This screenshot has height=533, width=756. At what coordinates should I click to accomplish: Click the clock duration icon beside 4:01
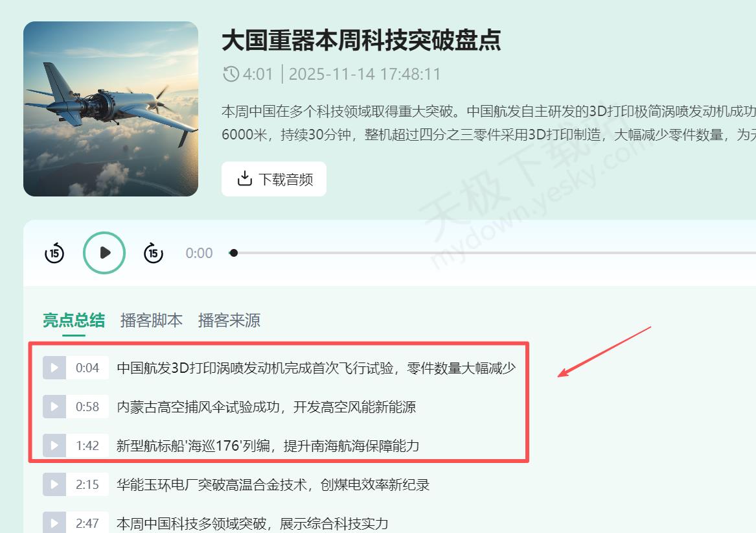pos(231,75)
